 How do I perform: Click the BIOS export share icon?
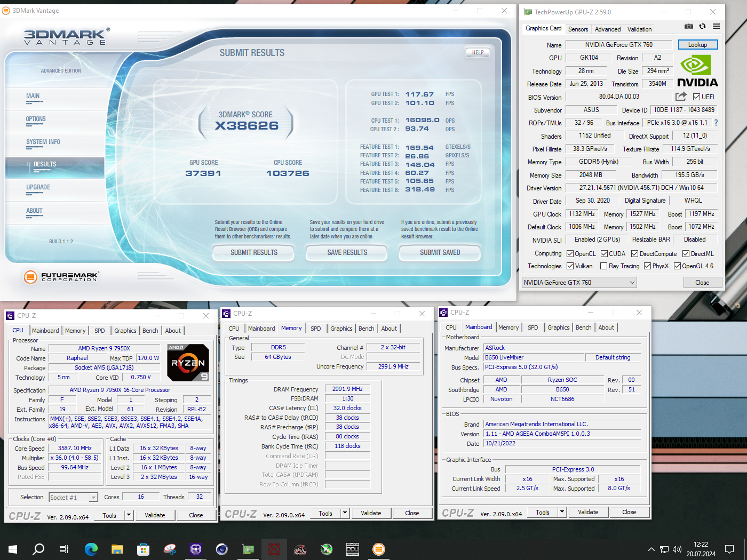point(681,97)
